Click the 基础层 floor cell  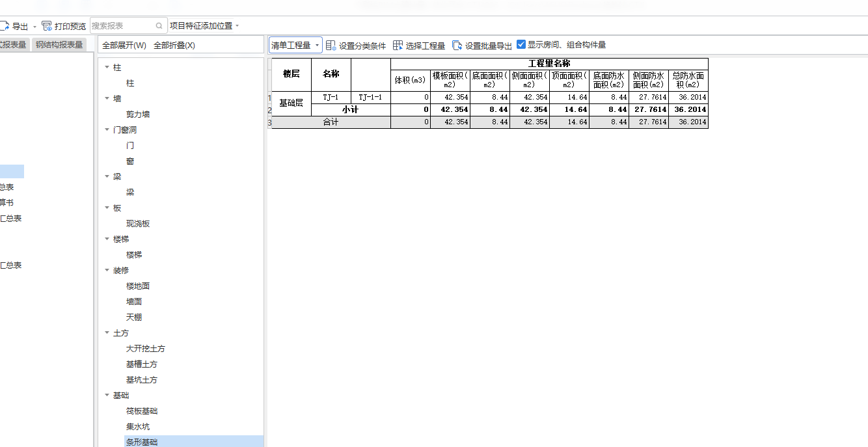tap(292, 103)
